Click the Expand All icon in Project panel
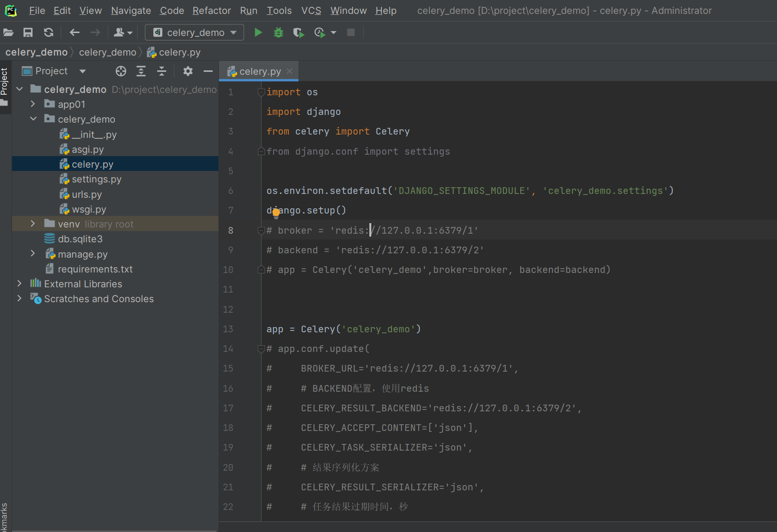The height and width of the screenshot is (532, 777). click(141, 71)
